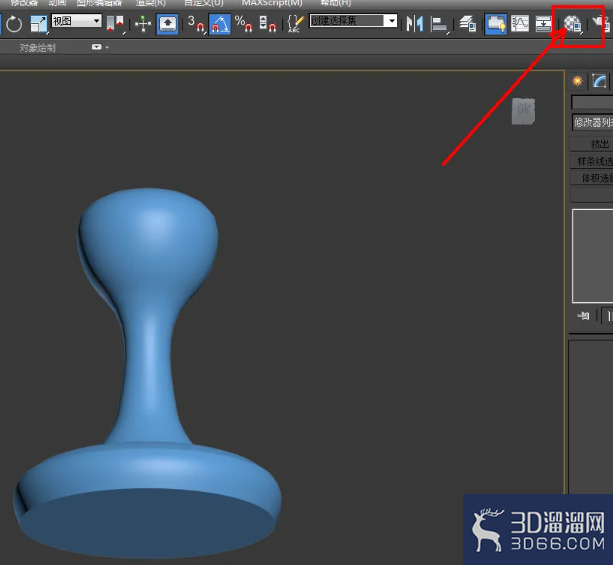Image resolution: width=613 pixels, height=565 pixels.
Task: Click the 样条线选择 modifier button
Action: click(591, 161)
